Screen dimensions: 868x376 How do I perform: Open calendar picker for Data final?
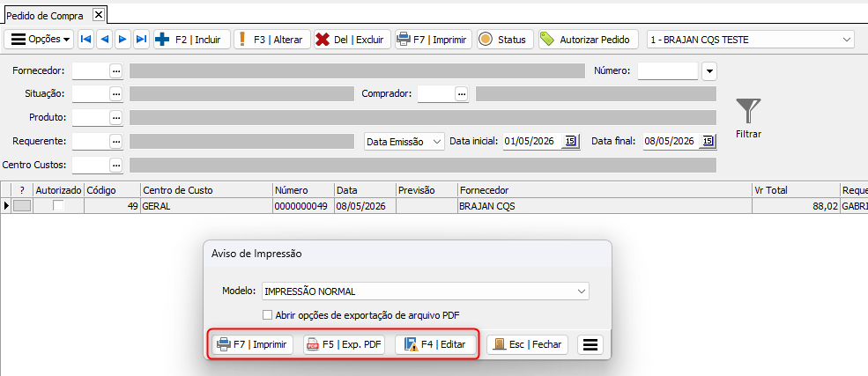708,142
